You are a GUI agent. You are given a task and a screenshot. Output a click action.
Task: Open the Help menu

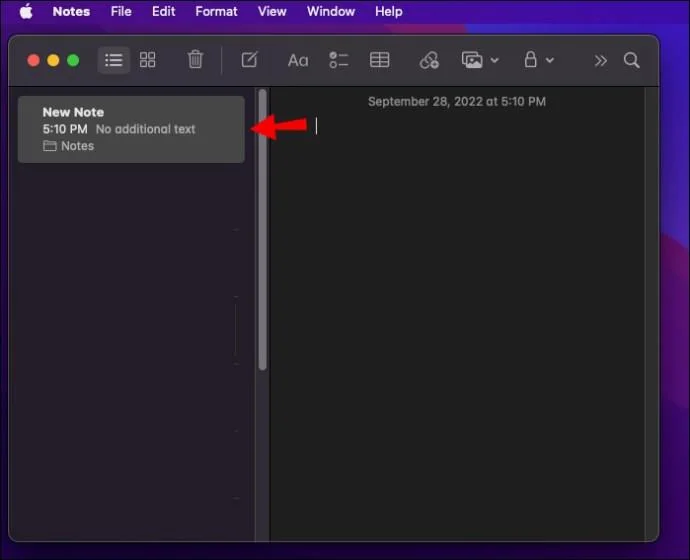389,11
